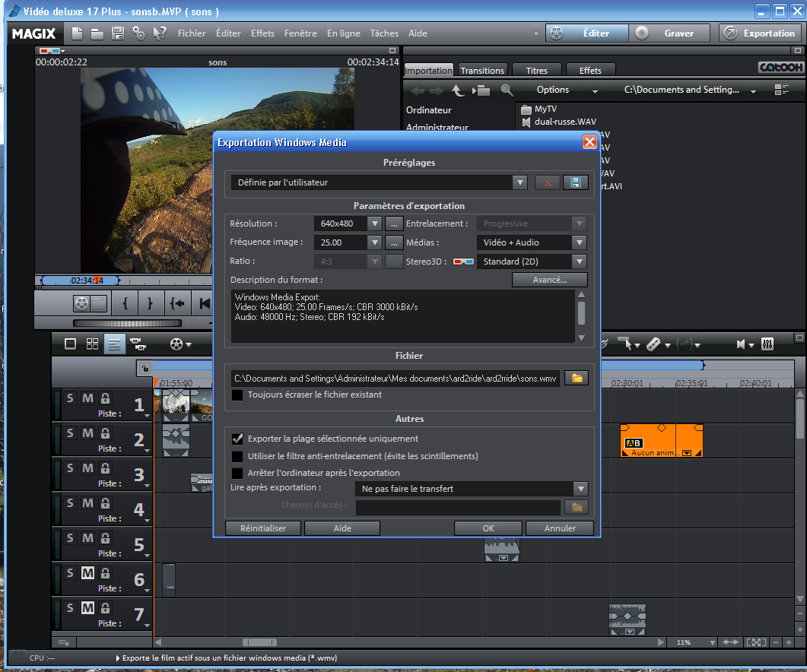This screenshot has width=807, height=672.
Task: Delete the preset with red X icon
Action: pyautogui.click(x=548, y=182)
